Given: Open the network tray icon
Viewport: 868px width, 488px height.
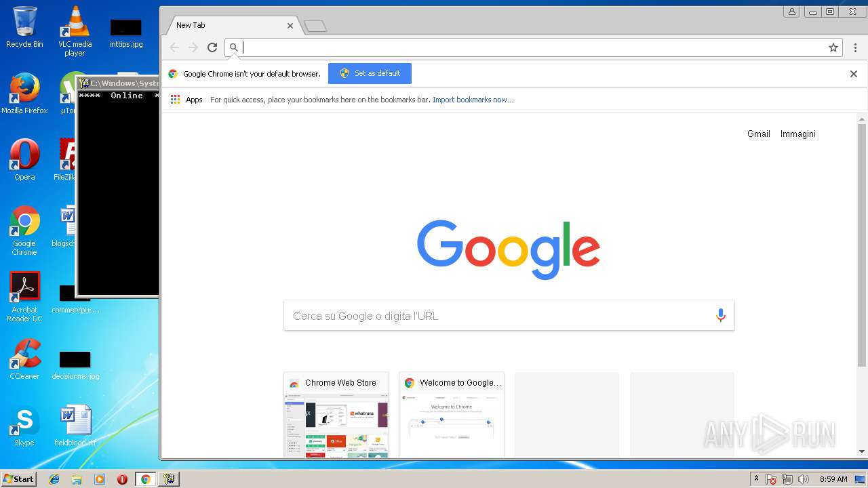Looking at the screenshot, I should point(787,479).
